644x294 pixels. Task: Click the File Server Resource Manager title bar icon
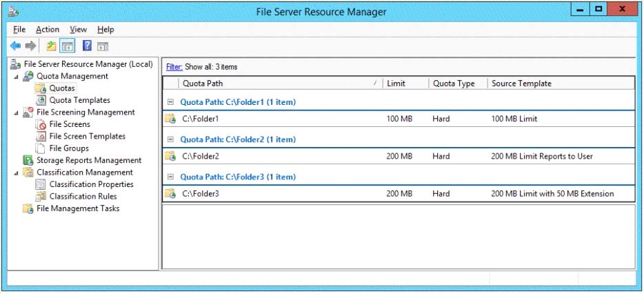(12, 11)
